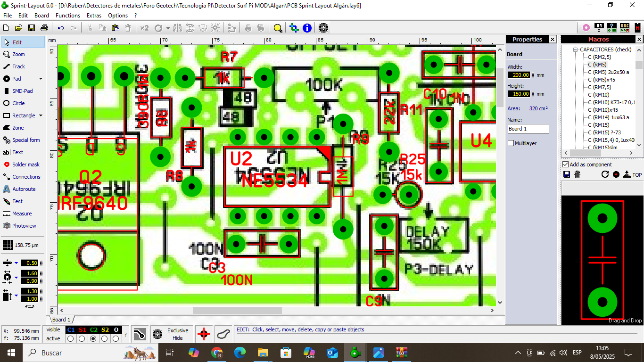Screen dimensions: 644x362
Task: Undo the last action in the toolbar
Action: [61, 28]
